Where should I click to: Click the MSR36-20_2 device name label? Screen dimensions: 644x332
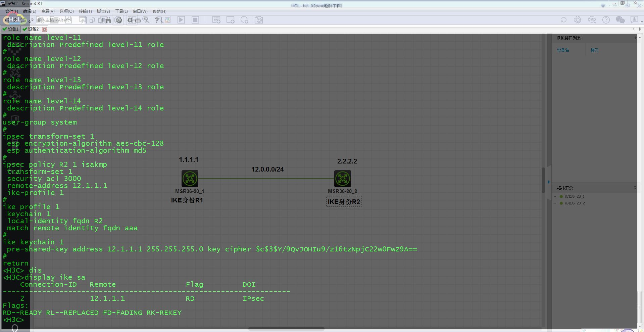click(x=342, y=191)
